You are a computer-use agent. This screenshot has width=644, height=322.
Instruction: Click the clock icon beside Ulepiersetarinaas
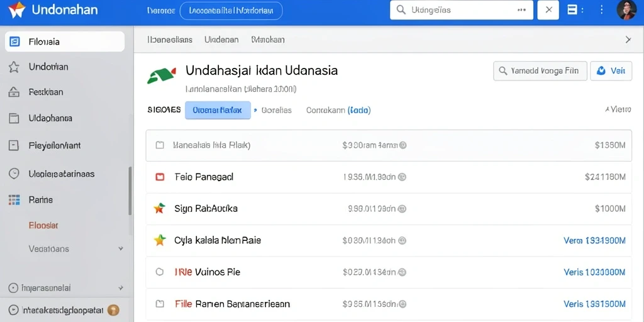tap(14, 174)
